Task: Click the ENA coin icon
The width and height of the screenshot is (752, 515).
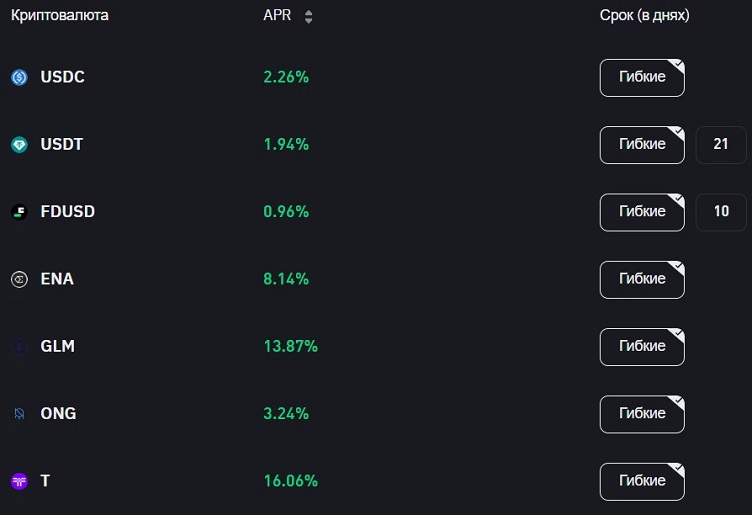Action: (19, 279)
